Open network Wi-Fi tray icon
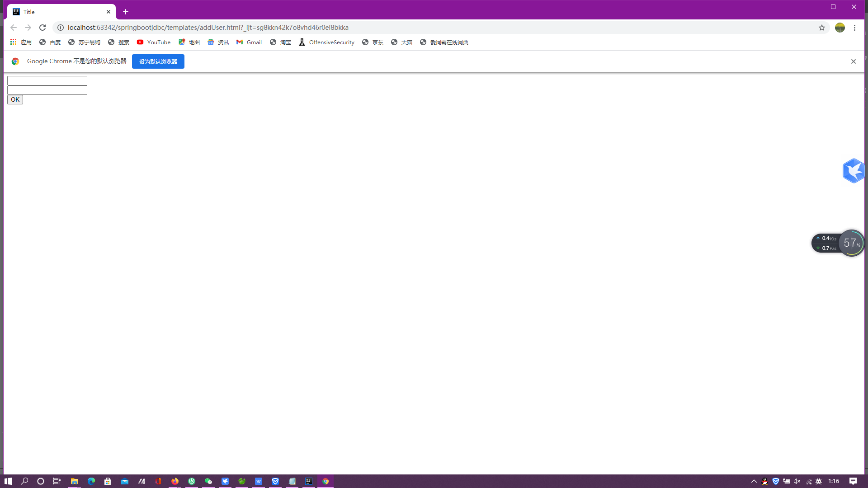Viewport: 868px width, 488px height. pos(808,481)
